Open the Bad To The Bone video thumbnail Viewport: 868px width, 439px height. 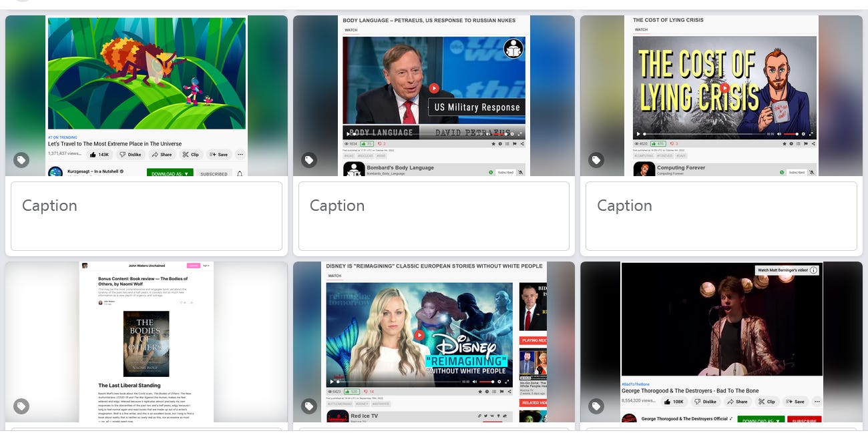click(x=721, y=342)
